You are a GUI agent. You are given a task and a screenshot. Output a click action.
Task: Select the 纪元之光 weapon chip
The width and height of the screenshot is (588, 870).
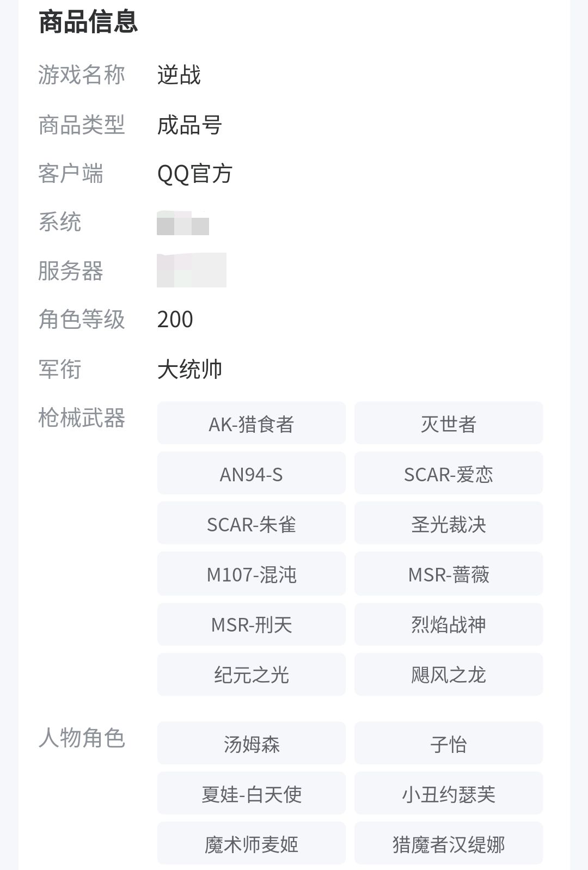coord(251,675)
